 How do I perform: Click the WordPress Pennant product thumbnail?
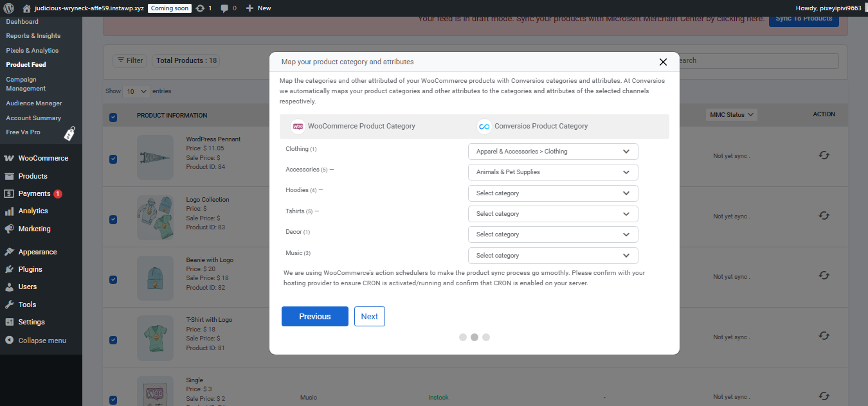(x=155, y=157)
